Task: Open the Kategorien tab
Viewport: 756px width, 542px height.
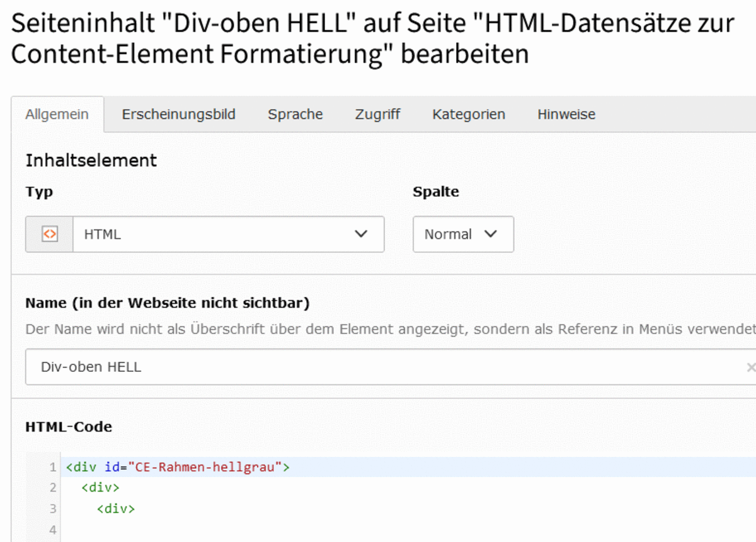Action: pyautogui.click(x=468, y=115)
